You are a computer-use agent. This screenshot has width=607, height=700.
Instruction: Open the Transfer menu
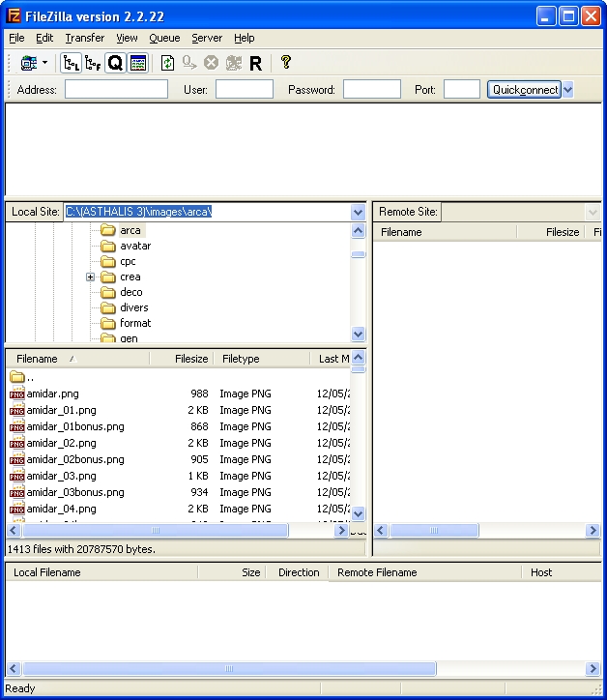85,38
